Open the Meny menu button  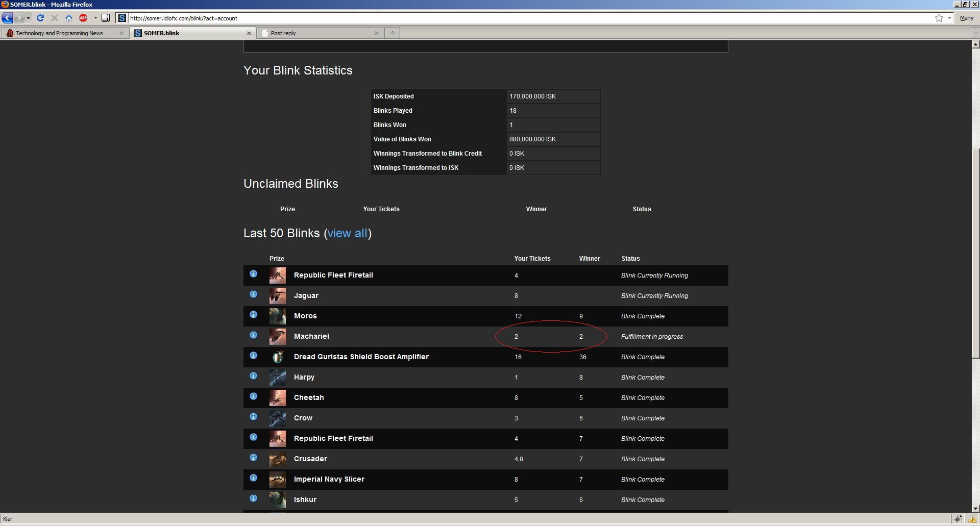[x=967, y=18]
